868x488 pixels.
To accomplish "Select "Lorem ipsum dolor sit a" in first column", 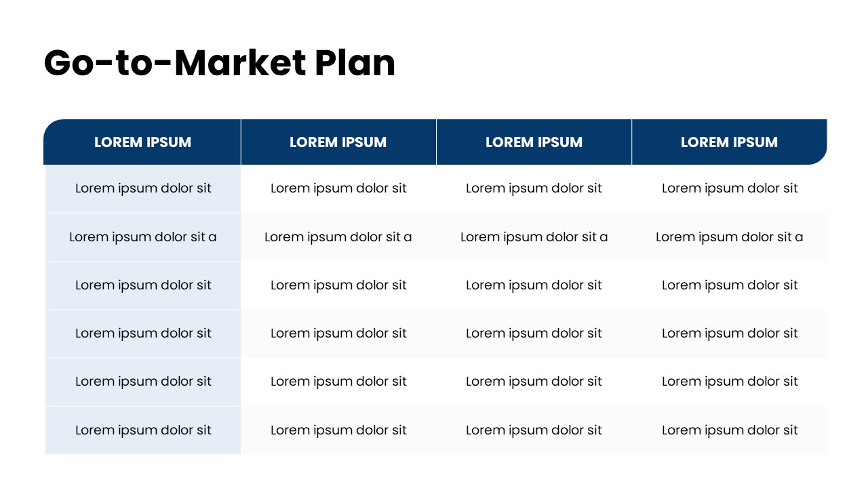I will [x=143, y=237].
